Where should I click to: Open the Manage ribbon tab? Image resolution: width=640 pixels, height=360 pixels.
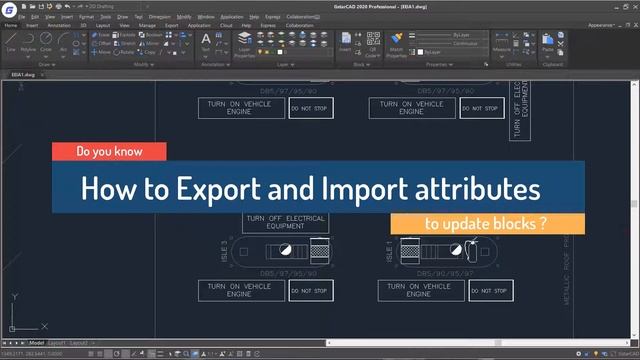coord(147,25)
